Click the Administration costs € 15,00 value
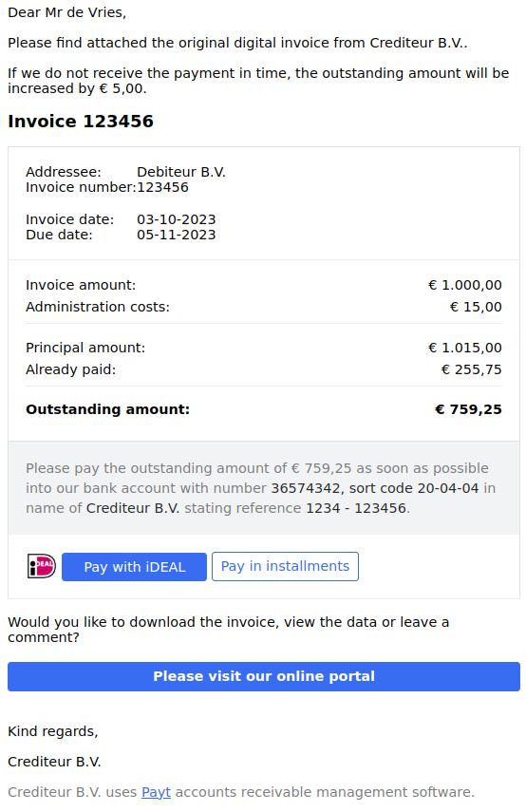Screen dimensions: 526x812 pyautogui.click(x=476, y=307)
